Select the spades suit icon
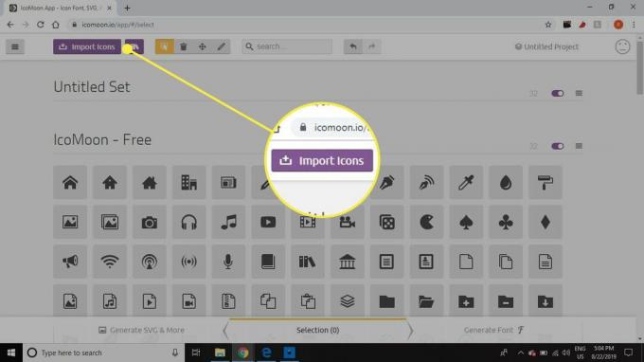Viewport: 644px width, 362px height. coord(466,223)
